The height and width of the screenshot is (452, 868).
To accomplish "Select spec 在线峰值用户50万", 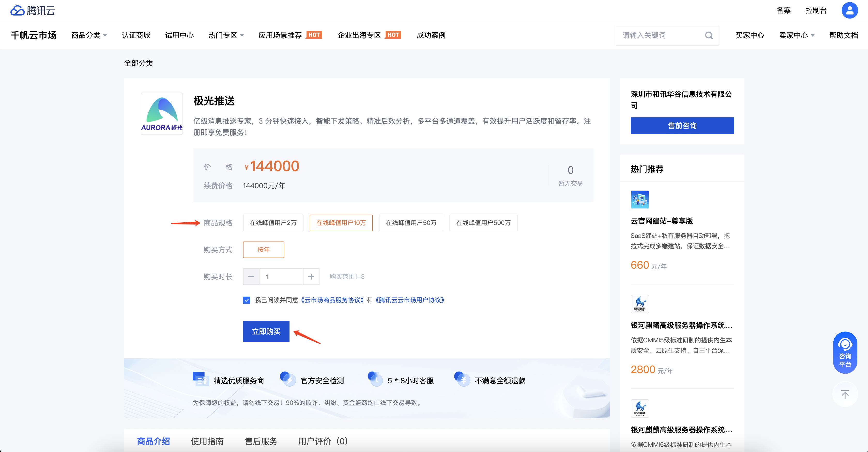I will coord(411,223).
